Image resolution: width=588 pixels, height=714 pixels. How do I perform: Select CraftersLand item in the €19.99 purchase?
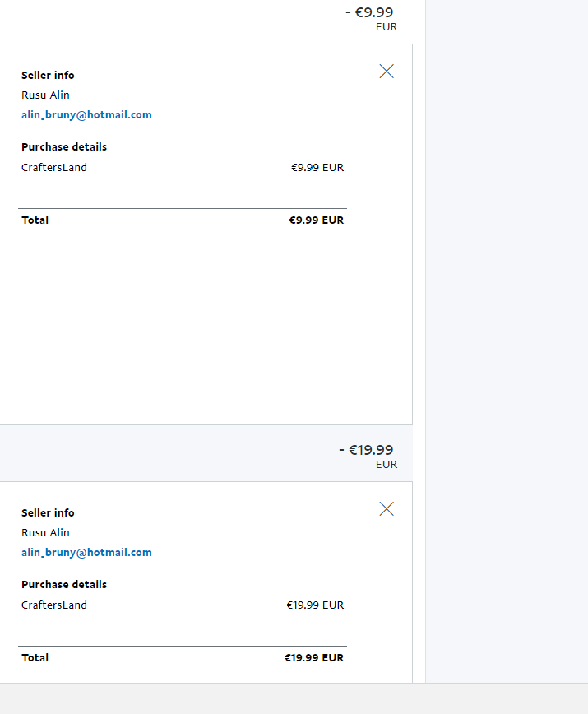coord(54,605)
